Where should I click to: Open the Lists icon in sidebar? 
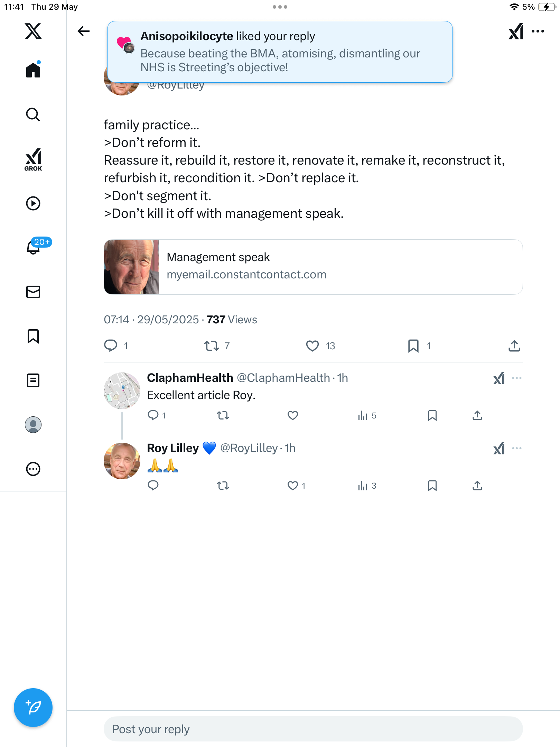coord(33,380)
